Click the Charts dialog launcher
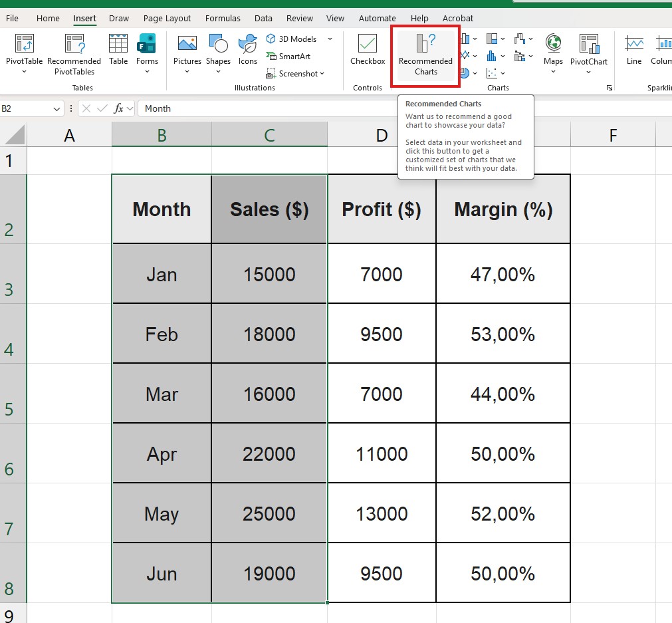The height and width of the screenshot is (623, 672). (610, 87)
